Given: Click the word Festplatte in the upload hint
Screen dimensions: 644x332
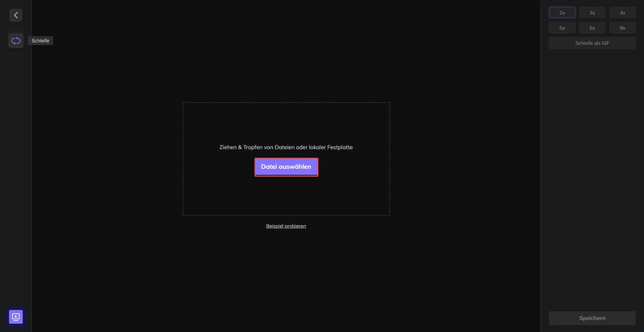Looking at the screenshot, I should tap(337, 147).
